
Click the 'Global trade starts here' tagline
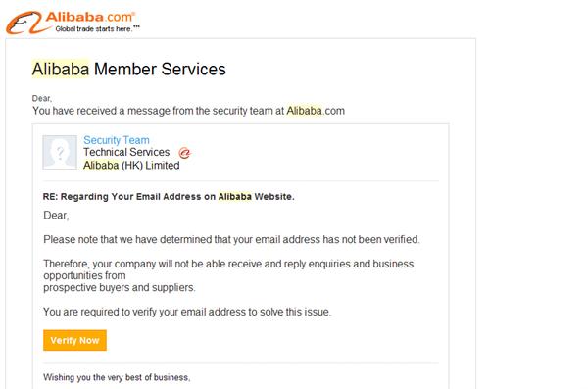click(x=97, y=28)
